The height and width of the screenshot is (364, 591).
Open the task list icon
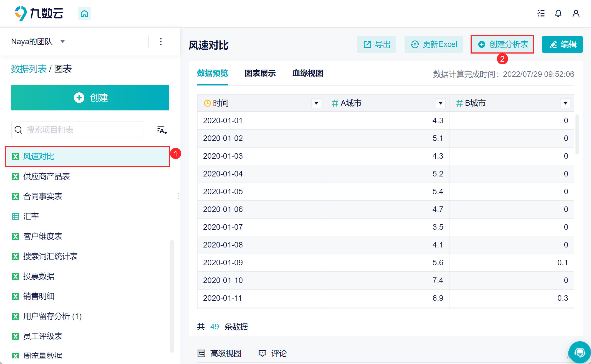(541, 13)
